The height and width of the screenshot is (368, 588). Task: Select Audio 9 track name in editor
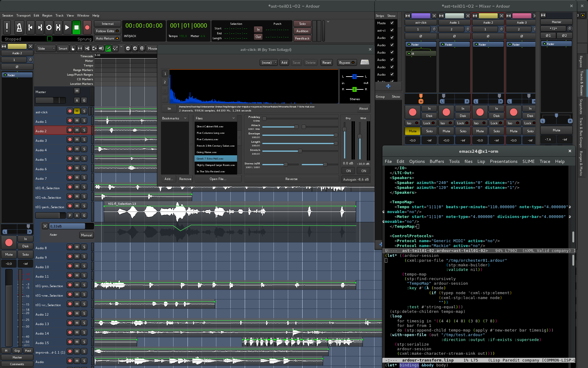click(41, 257)
